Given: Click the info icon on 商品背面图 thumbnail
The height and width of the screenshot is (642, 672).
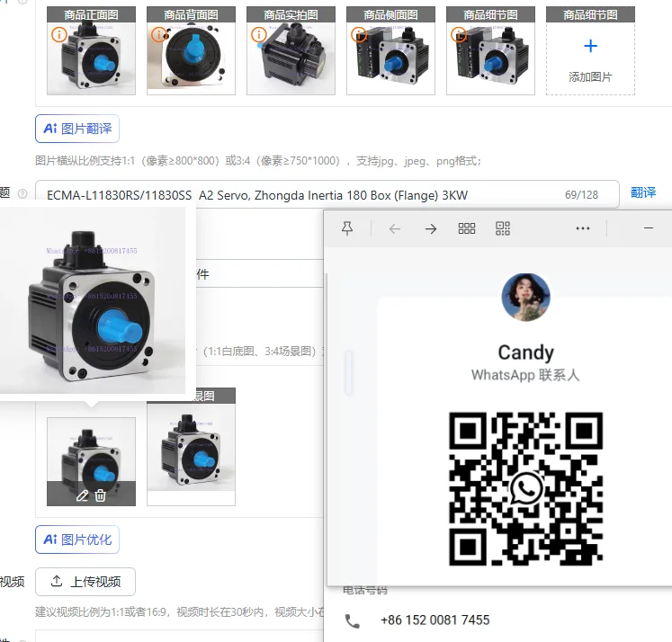Looking at the screenshot, I should click(158, 34).
